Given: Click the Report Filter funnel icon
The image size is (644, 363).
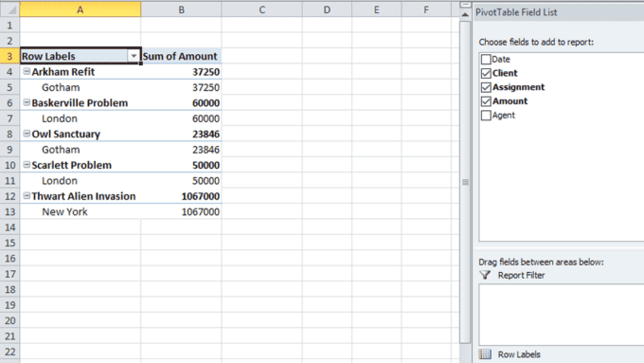Looking at the screenshot, I should [485, 275].
